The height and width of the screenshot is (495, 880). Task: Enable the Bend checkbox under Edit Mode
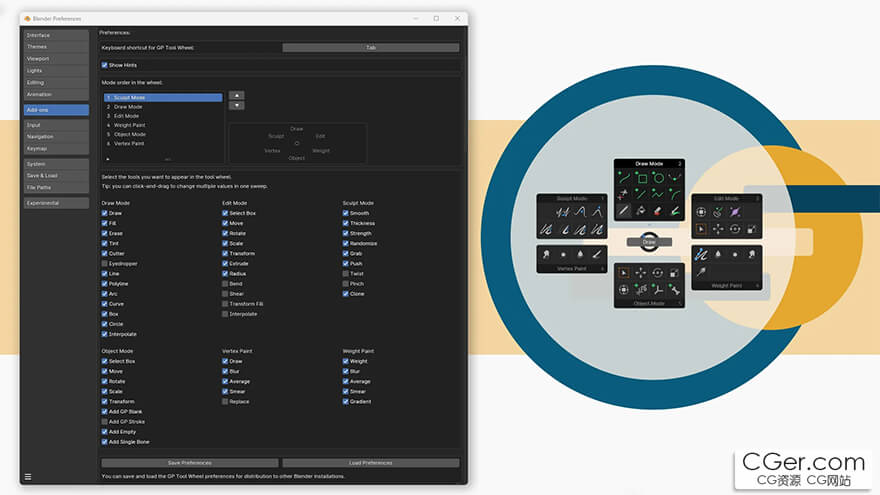click(x=225, y=283)
